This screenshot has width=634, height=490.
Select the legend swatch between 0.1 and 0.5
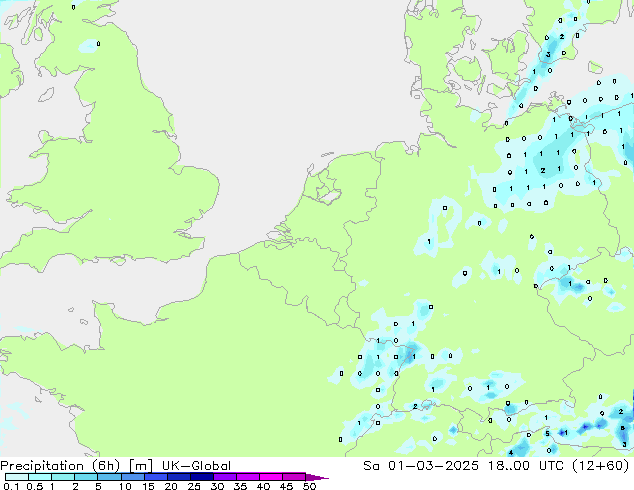(17, 477)
